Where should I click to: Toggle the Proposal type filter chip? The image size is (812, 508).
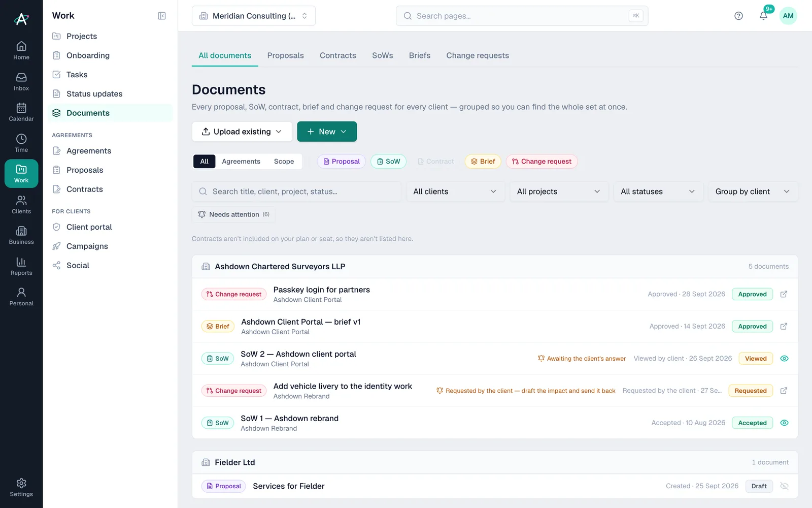pos(342,162)
